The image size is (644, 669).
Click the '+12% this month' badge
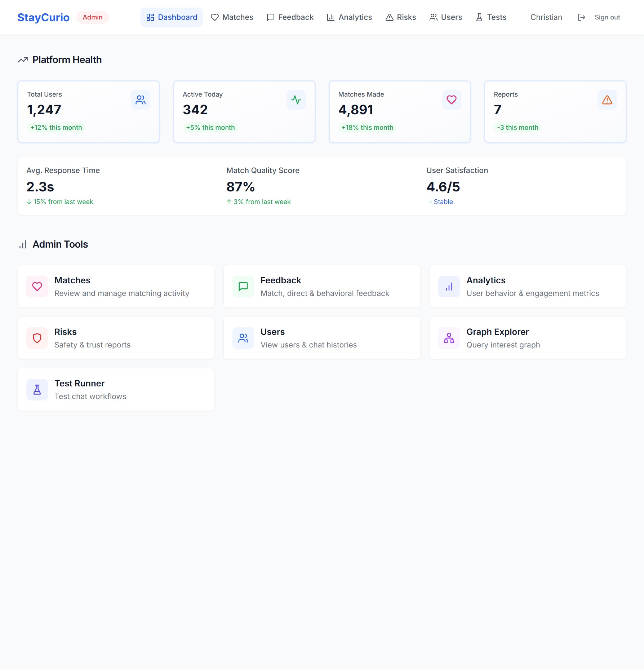[x=56, y=128]
